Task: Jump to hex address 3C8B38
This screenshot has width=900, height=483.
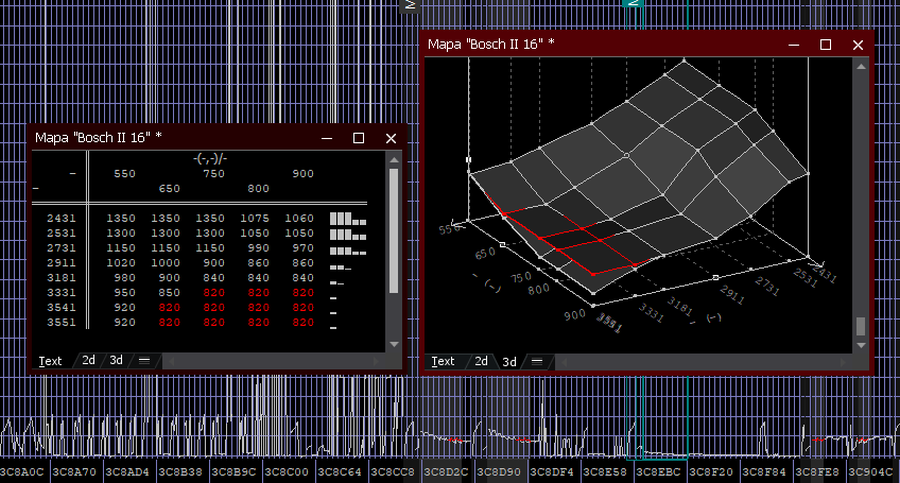Action: 181,472
